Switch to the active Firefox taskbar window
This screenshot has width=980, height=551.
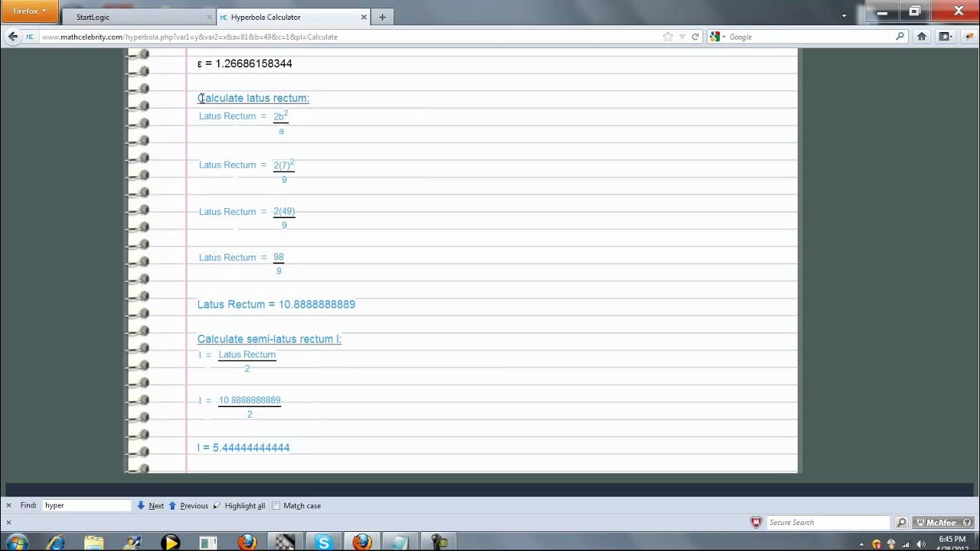(361, 543)
